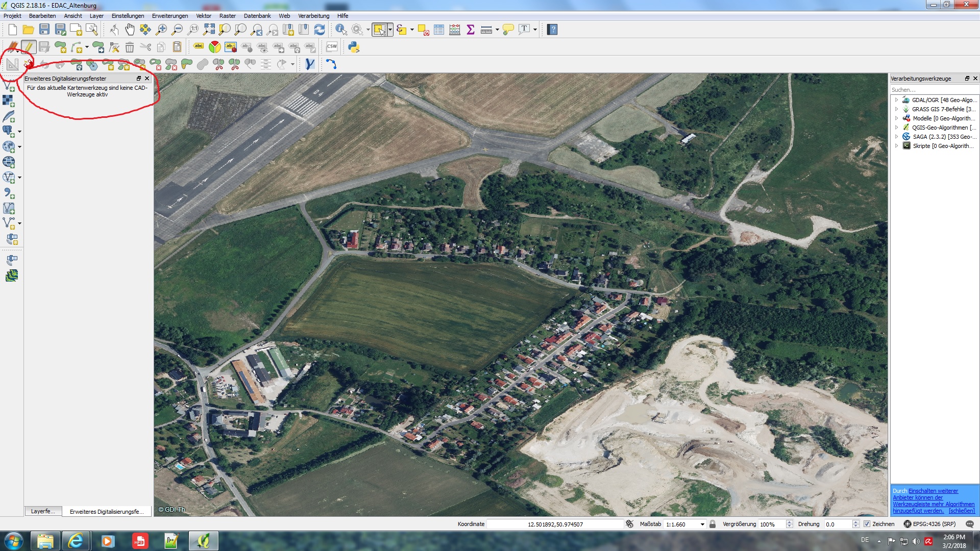The image size is (980, 551).
Task: Open the Verarbeitung menu
Action: coord(314,16)
